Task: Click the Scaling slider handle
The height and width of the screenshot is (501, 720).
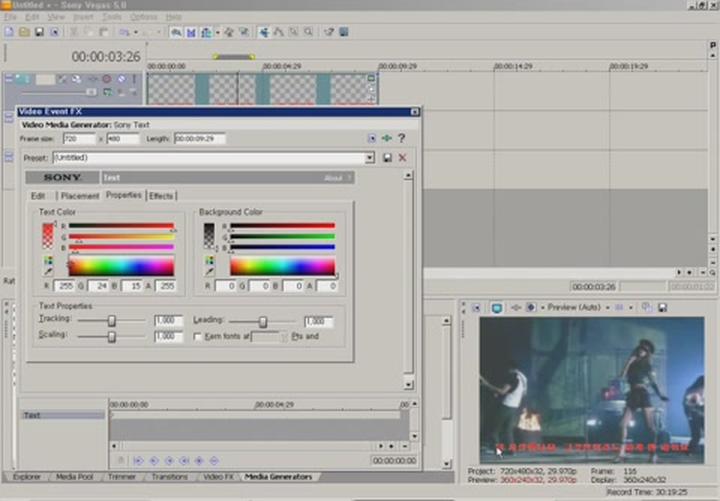Action: [112, 337]
